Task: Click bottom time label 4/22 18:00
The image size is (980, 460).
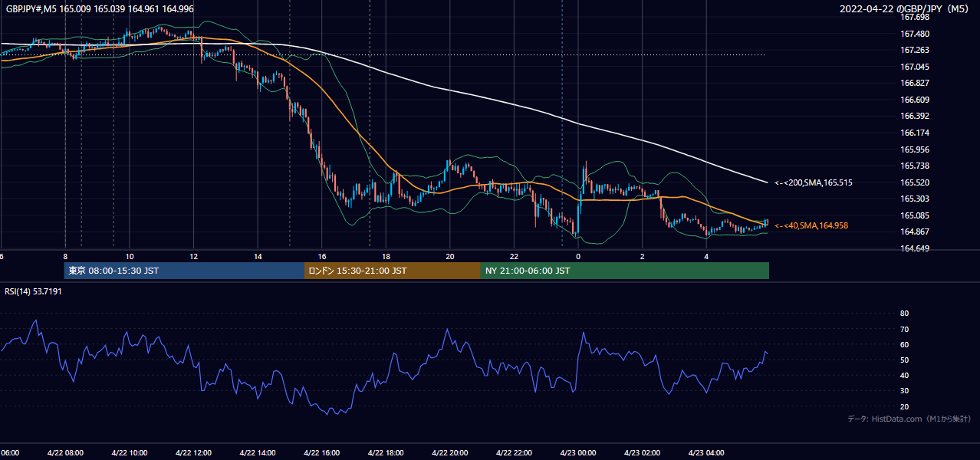Action: (386, 452)
